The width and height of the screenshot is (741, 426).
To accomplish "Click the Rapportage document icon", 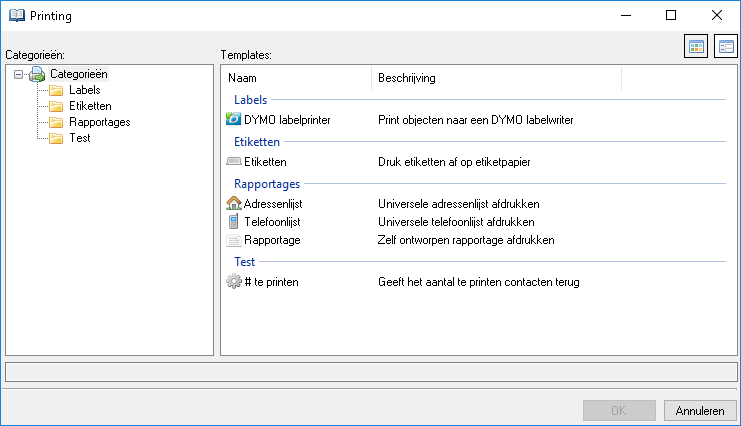I will coord(234,240).
